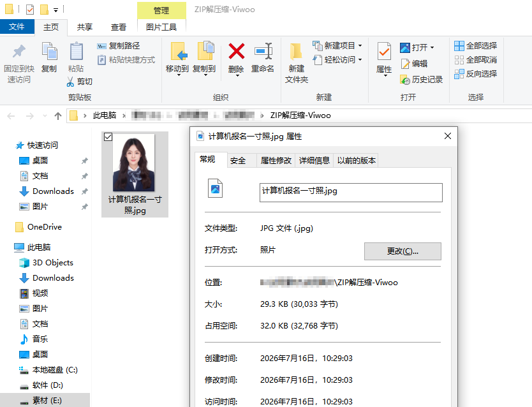
Task: Open the File tab
Action: tap(17, 27)
